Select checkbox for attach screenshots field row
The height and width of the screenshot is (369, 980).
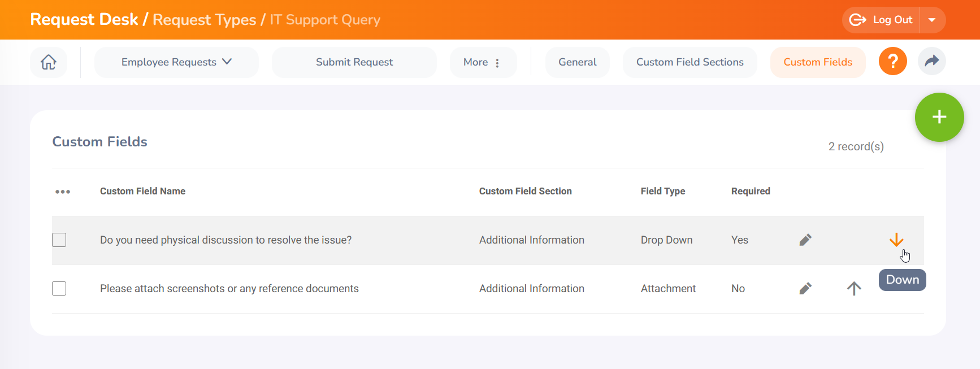click(59, 289)
